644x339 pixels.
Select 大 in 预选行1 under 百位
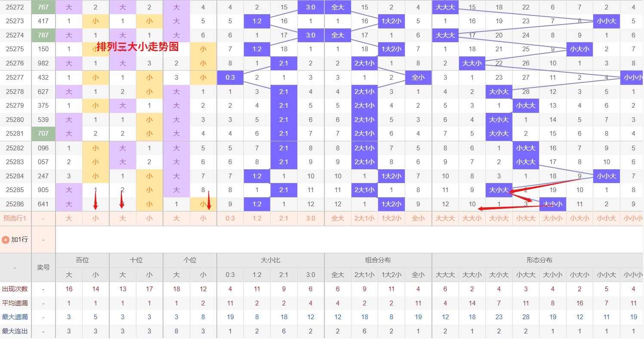click(69, 218)
